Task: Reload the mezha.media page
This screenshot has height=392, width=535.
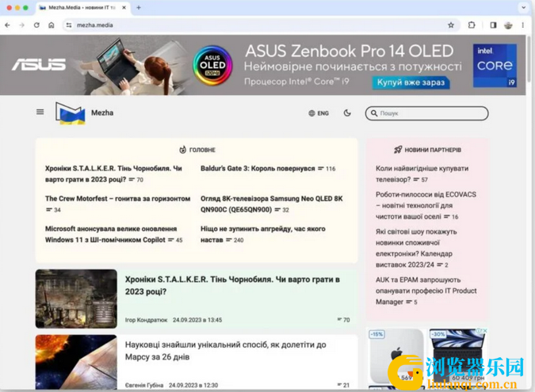Action: (x=36, y=25)
